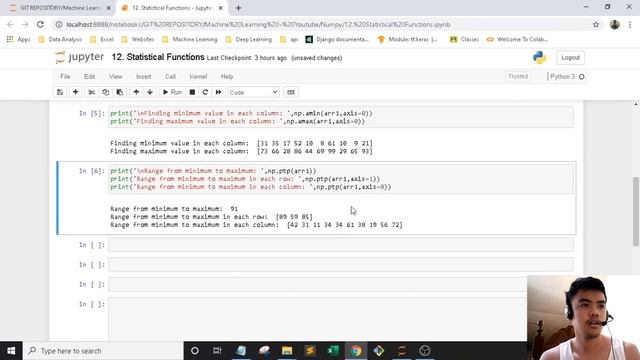Click the Trusted notebook indicator
Screen dimensions: 640x360
pyautogui.click(x=518, y=76)
